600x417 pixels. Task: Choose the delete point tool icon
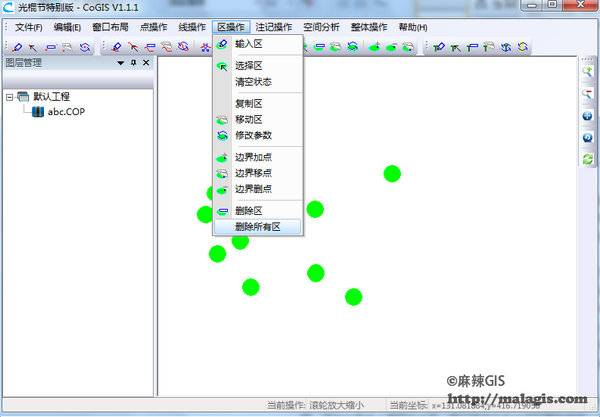[x=51, y=47]
